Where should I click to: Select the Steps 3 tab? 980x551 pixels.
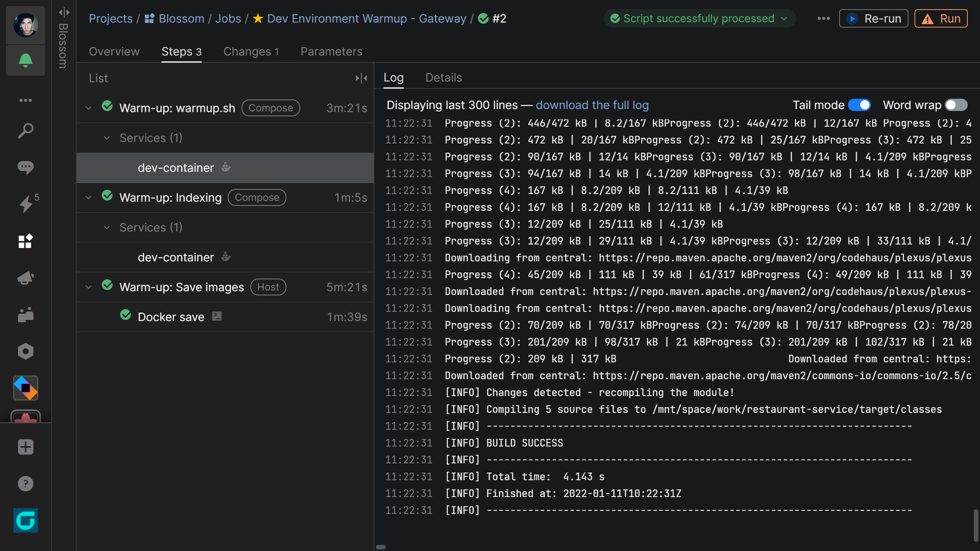click(181, 51)
